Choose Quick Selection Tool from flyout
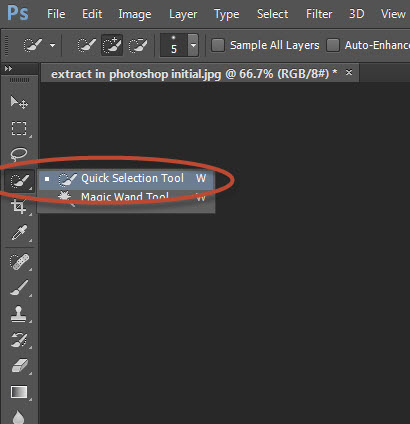The height and width of the screenshot is (424, 410). tap(126, 179)
